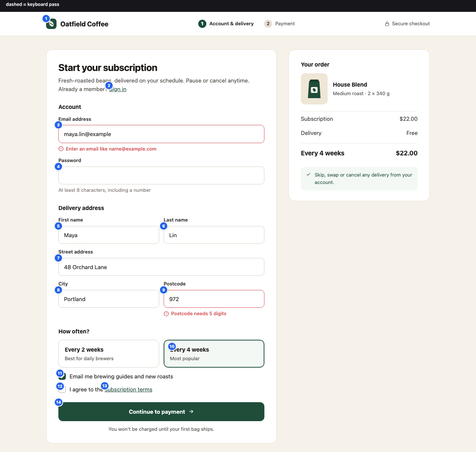The image size is (476, 452).
Task: Click the City field containing Portland
Action: [x=109, y=299]
